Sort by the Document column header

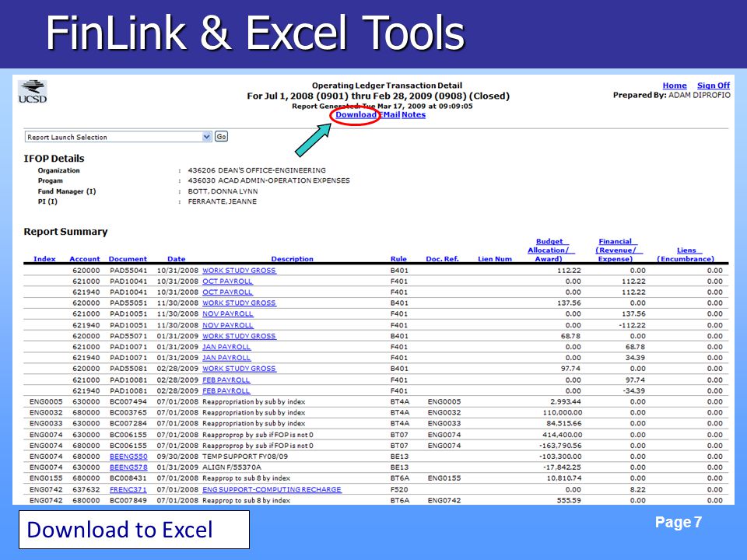pyautogui.click(x=128, y=258)
